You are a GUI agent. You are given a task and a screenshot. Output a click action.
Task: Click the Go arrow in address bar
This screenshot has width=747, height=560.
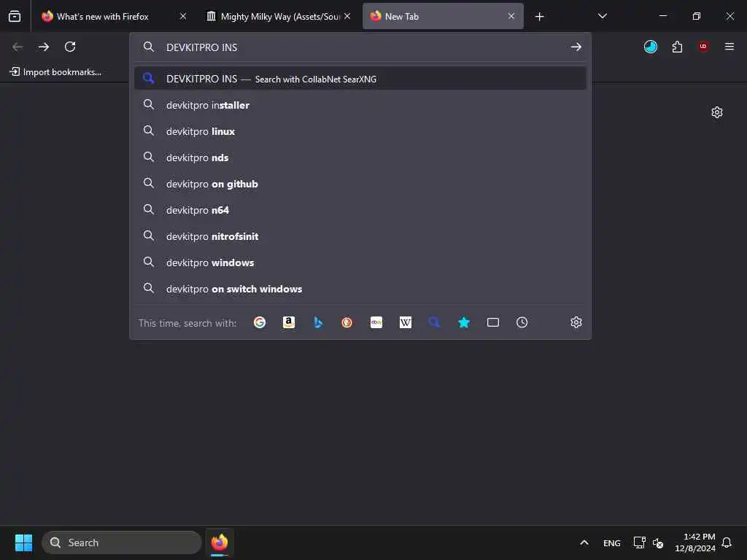(576, 47)
